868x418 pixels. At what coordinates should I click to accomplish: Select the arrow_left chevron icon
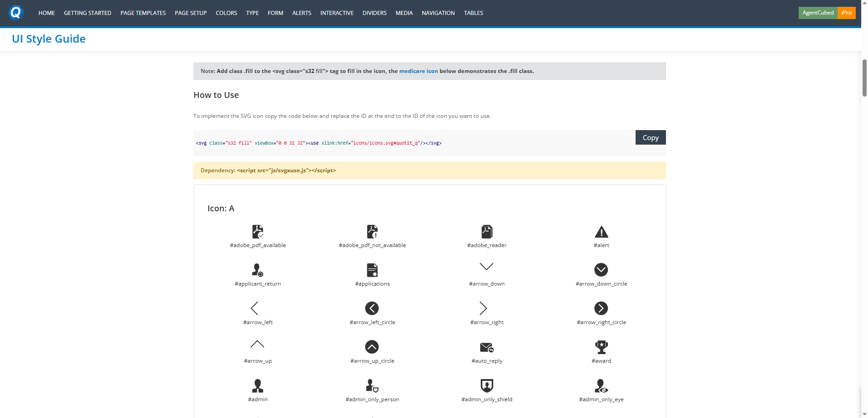pyautogui.click(x=255, y=308)
